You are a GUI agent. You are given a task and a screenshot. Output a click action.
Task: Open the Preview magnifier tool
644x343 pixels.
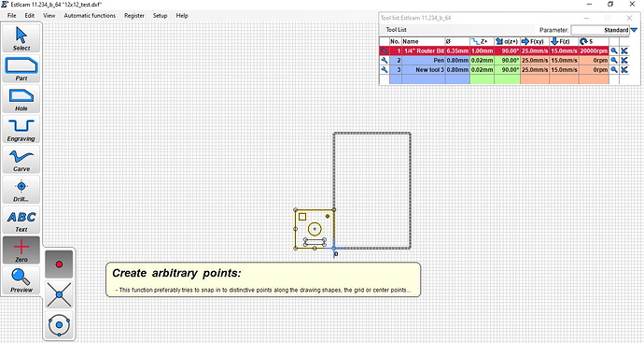pos(21,280)
